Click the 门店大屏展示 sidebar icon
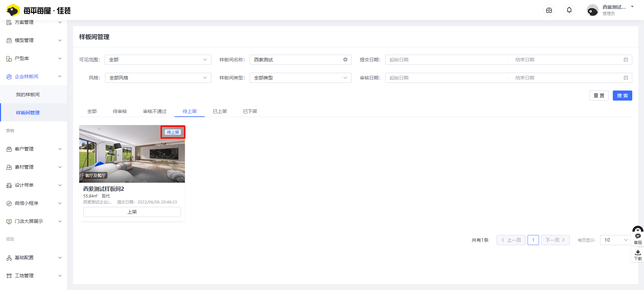Screen dimensions: 644x290 point(9,222)
